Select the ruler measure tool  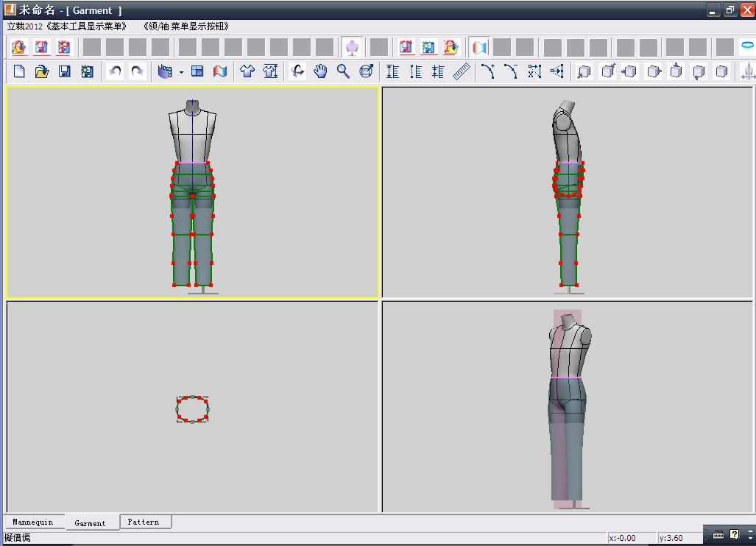coord(462,71)
